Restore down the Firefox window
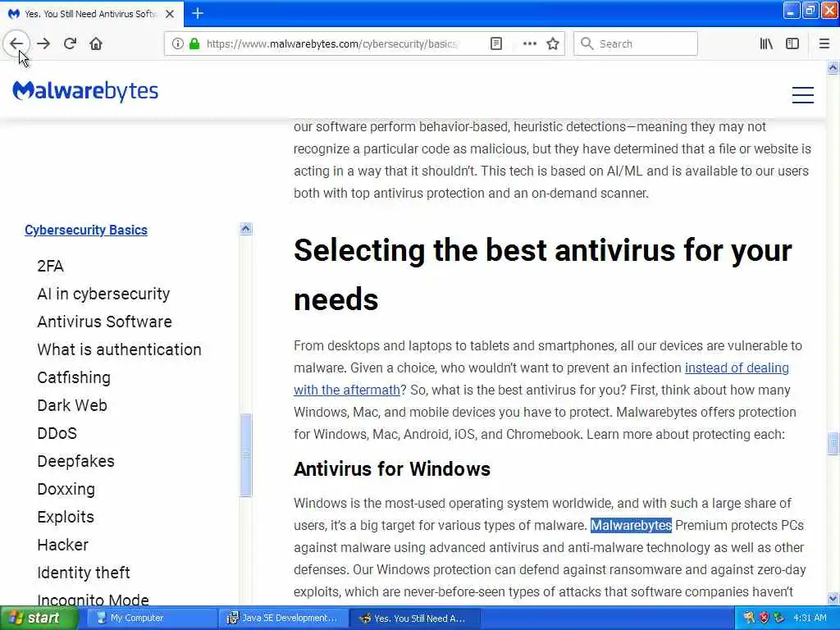The height and width of the screenshot is (630, 840). click(x=810, y=11)
